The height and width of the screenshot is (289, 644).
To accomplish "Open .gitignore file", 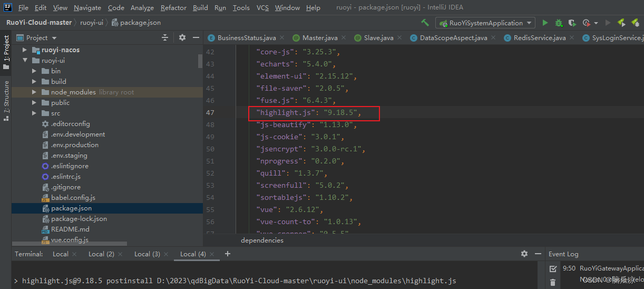I will pyautogui.click(x=65, y=187).
